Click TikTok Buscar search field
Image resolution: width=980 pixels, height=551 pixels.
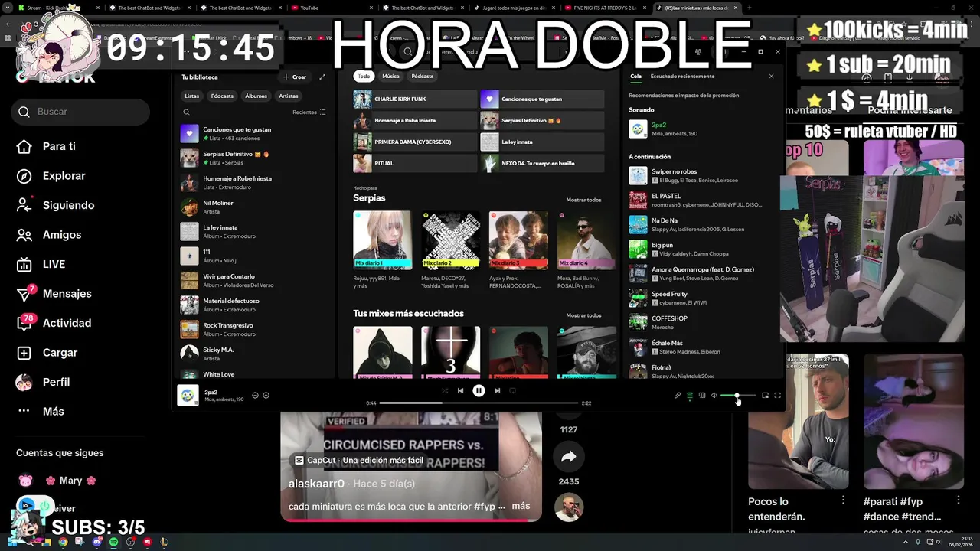click(x=80, y=112)
